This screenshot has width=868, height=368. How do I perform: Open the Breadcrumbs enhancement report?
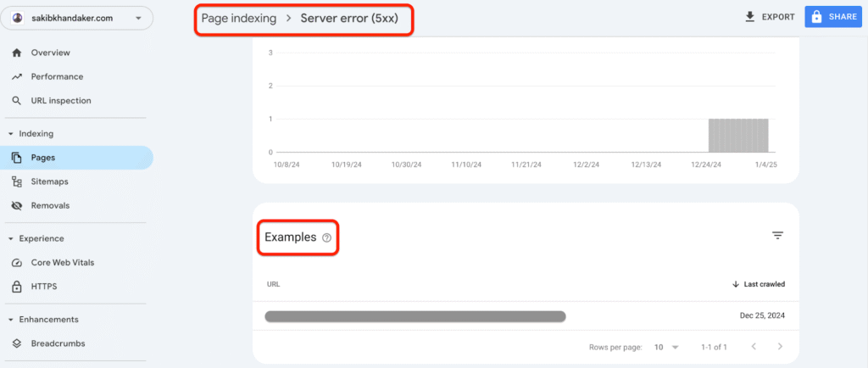pyautogui.click(x=58, y=343)
